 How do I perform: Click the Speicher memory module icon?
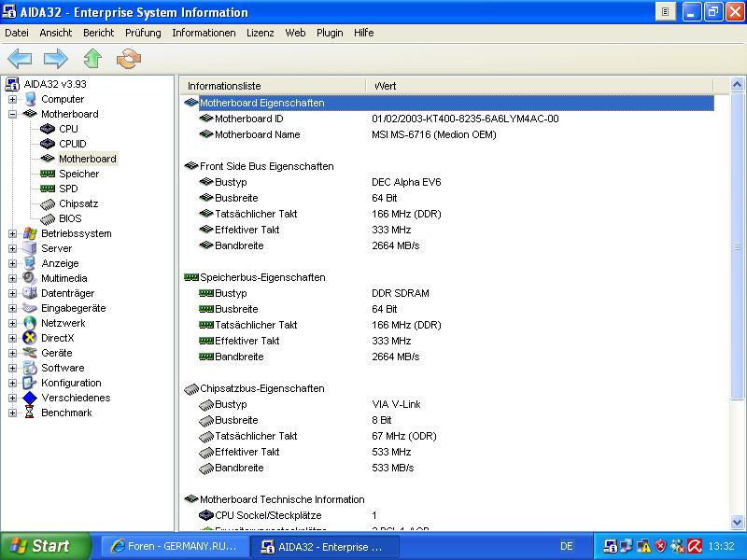48,174
